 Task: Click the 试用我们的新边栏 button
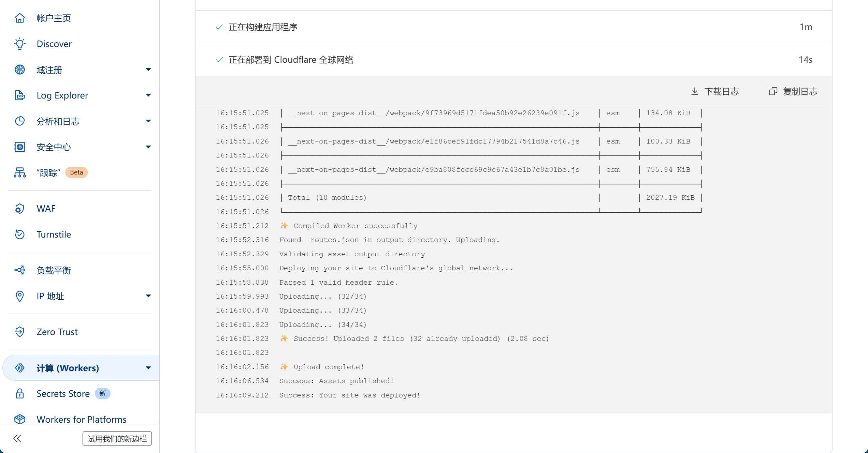click(x=117, y=439)
